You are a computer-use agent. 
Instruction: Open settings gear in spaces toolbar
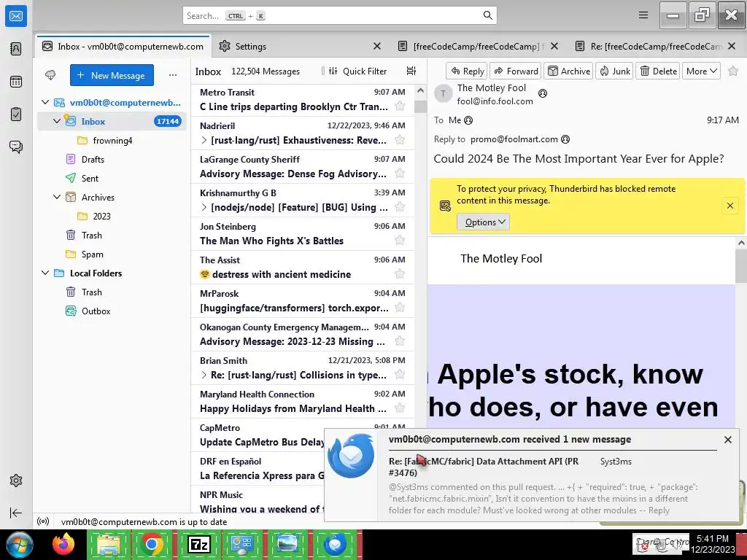coord(16,481)
